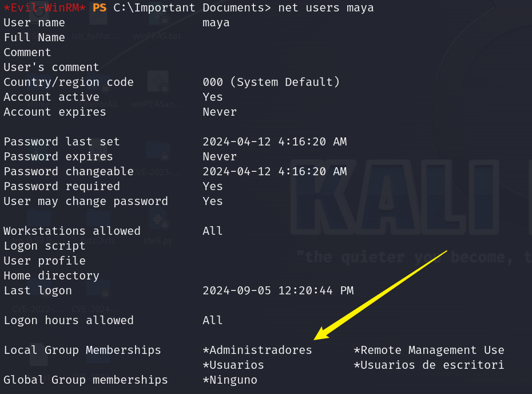The height and width of the screenshot is (394, 532).
Task: Click the orange PS prompt indicator
Action: point(100,7)
